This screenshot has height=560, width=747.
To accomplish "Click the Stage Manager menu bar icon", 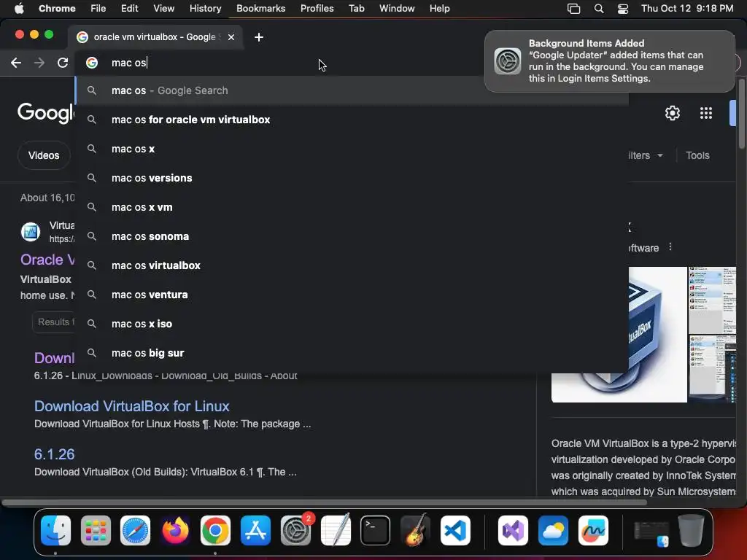I will pyautogui.click(x=573, y=9).
